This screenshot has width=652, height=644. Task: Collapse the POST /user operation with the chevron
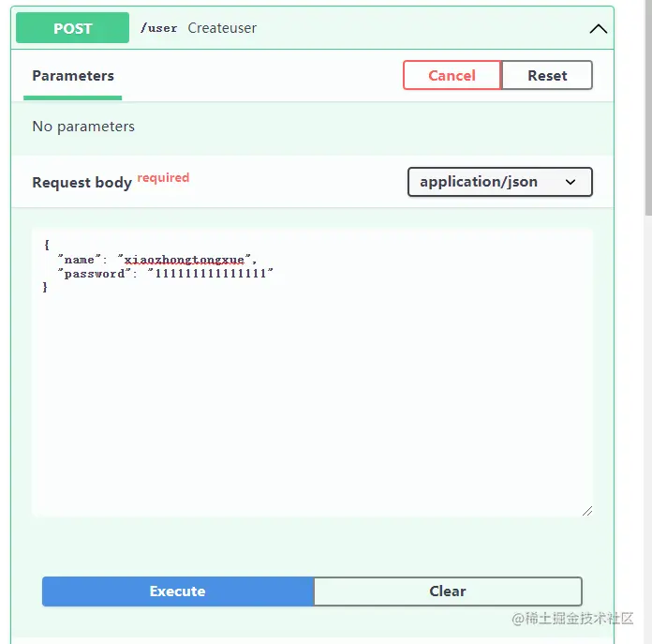tap(599, 29)
